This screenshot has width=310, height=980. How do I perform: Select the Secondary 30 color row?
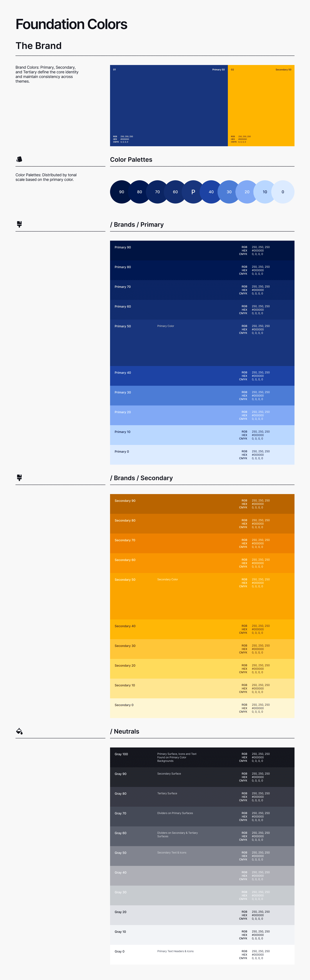tap(202, 649)
